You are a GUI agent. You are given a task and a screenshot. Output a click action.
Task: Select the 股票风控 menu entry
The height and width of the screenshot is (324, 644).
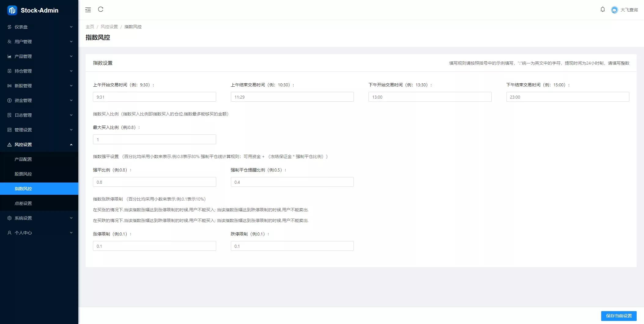(x=23, y=174)
